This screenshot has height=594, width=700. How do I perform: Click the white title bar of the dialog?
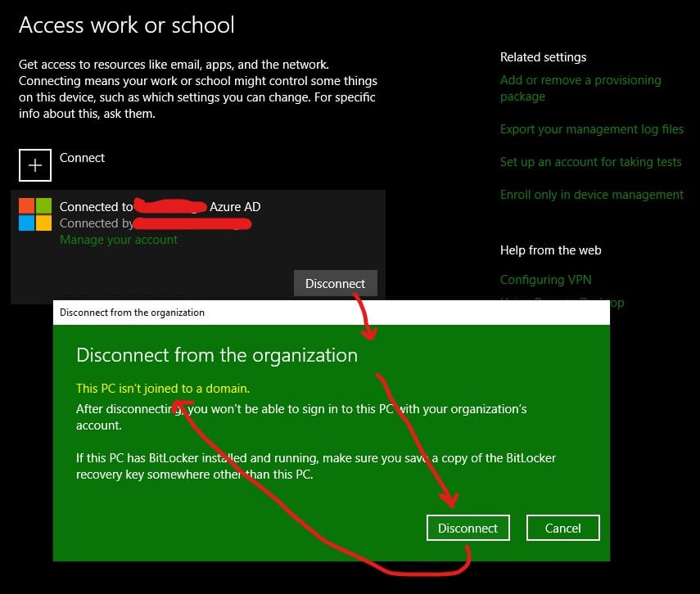[327, 313]
